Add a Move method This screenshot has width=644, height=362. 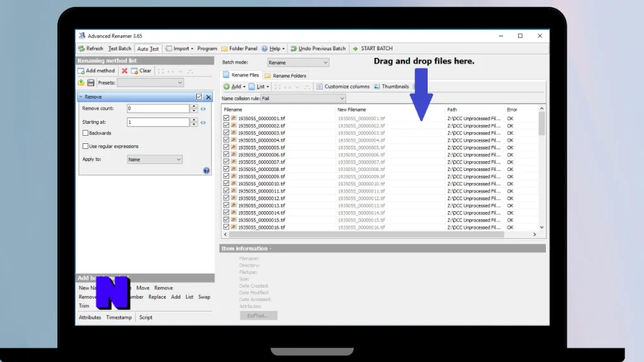(143, 288)
